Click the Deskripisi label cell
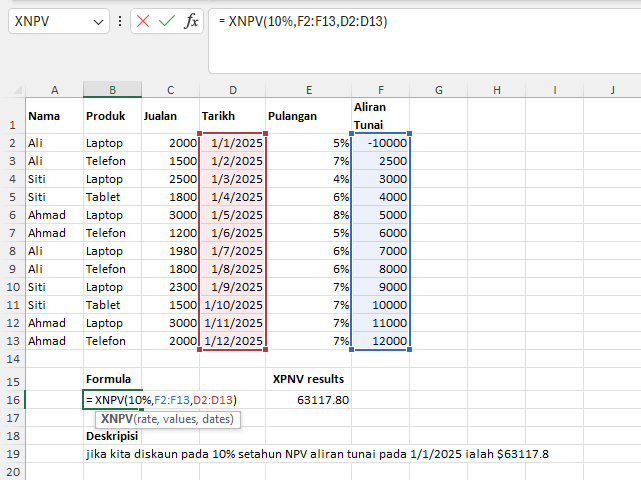This screenshot has height=480, width=641. point(112,436)
